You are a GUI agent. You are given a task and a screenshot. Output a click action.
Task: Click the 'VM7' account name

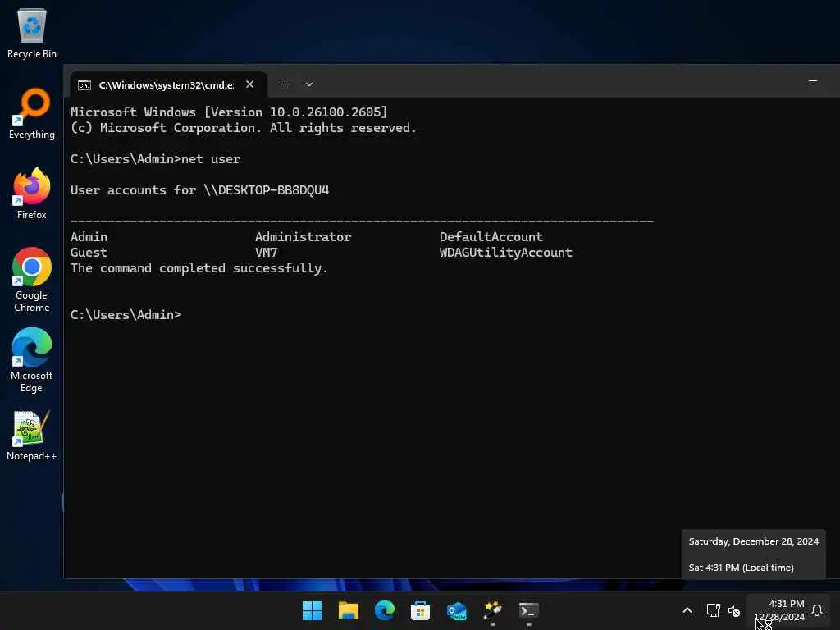click(x=267, y=253)
